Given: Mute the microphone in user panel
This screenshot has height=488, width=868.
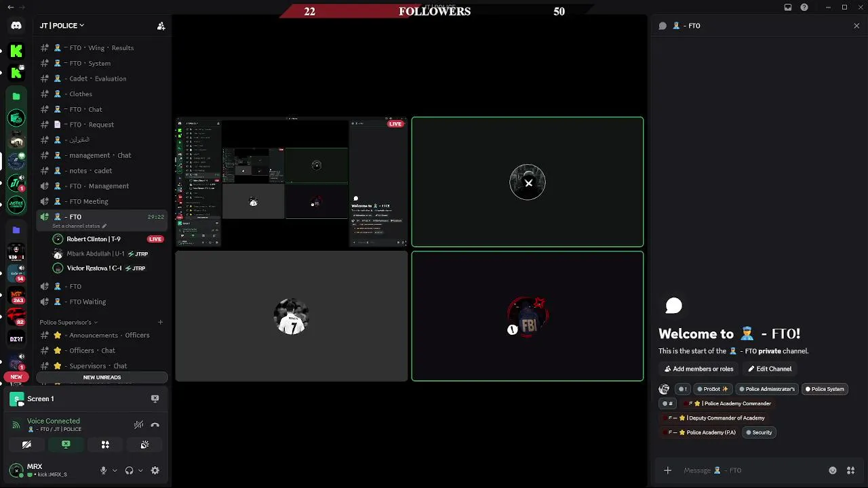Looking at the screenshot, I should coord(103,470).
